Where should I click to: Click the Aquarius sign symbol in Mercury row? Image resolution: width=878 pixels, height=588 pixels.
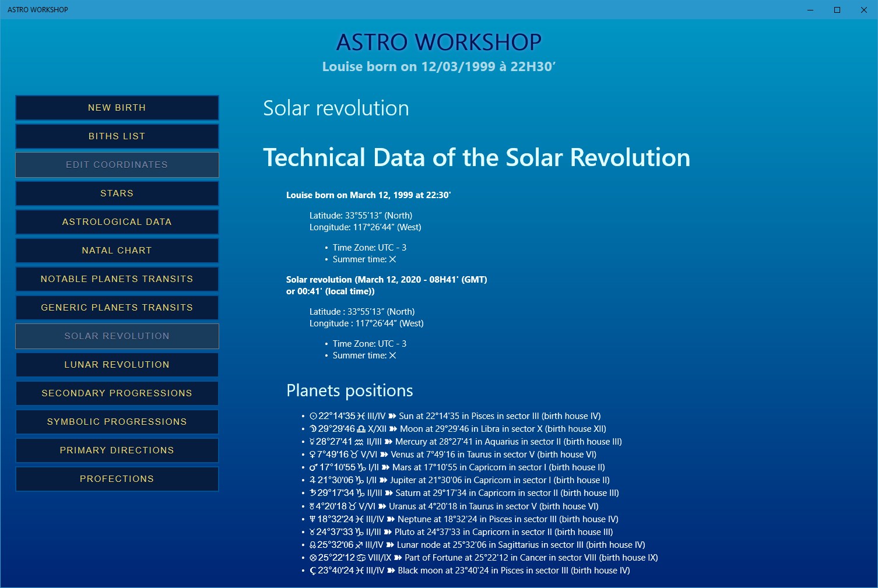coord(359,442)
